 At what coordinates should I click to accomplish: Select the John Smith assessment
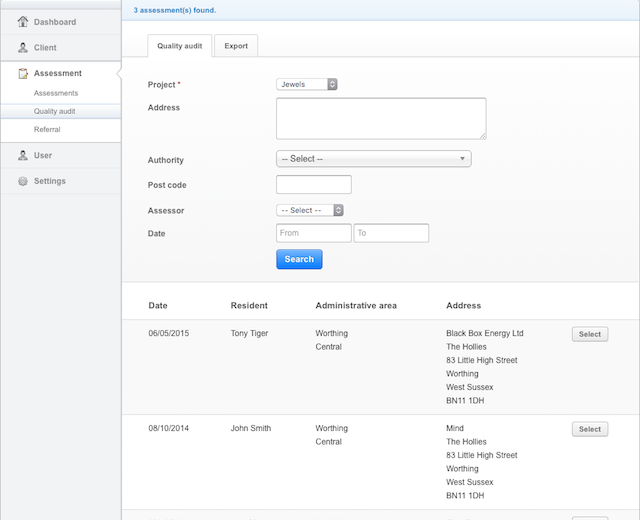click(x=590, y=429)
